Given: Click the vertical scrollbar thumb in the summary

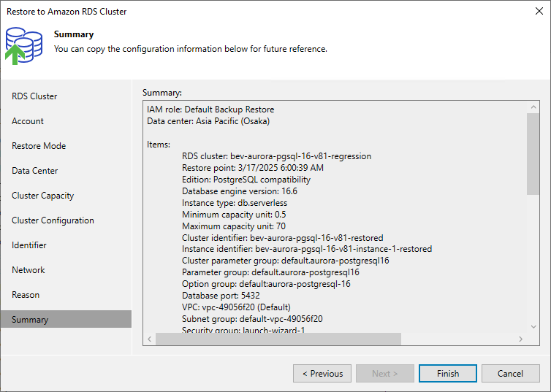Looking at the screenshot, I should click(533, 154).
